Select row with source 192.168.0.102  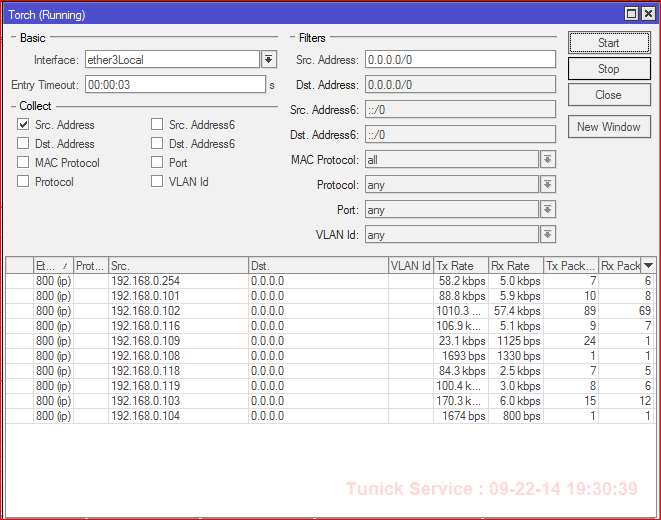pos(330,311)
